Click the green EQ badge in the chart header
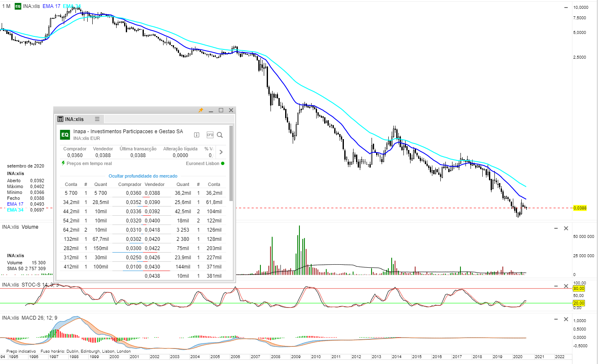The height and width of the screenshot is (364, 598). pos(18,6)
